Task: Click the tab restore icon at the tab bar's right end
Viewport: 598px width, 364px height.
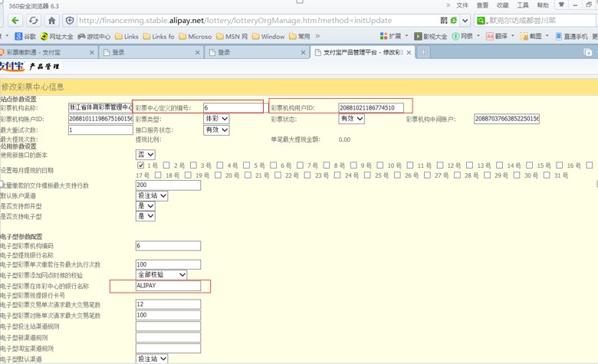Action: (588, 52)
